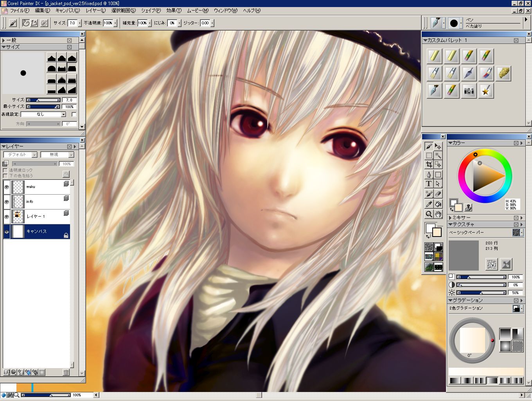Open the レイヤー menu
Viewport: 532px width, 401px height.
95,11
